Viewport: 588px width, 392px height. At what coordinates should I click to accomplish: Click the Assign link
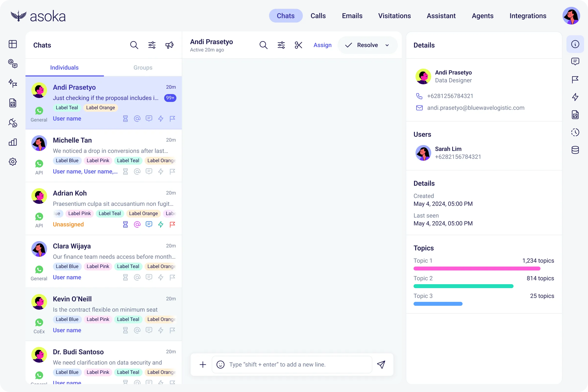pyautogui.click(x=322, y=45)
